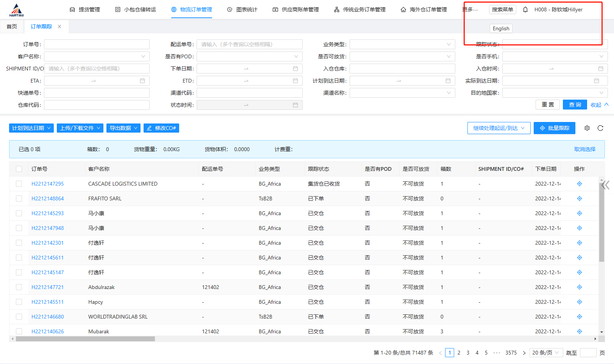
Task: Click tracking icon for order H2212148864
Action: click(x=579, y=198)
